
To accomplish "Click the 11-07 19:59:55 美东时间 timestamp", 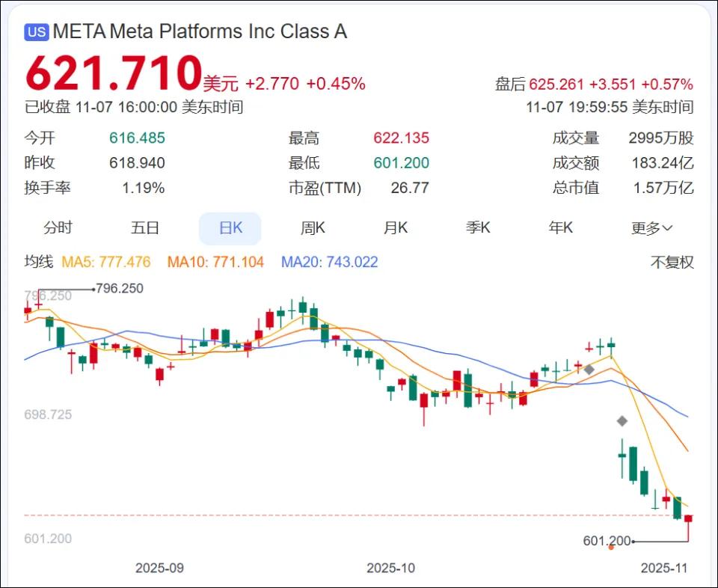I will pyautogui.click(x=610, y=107).
